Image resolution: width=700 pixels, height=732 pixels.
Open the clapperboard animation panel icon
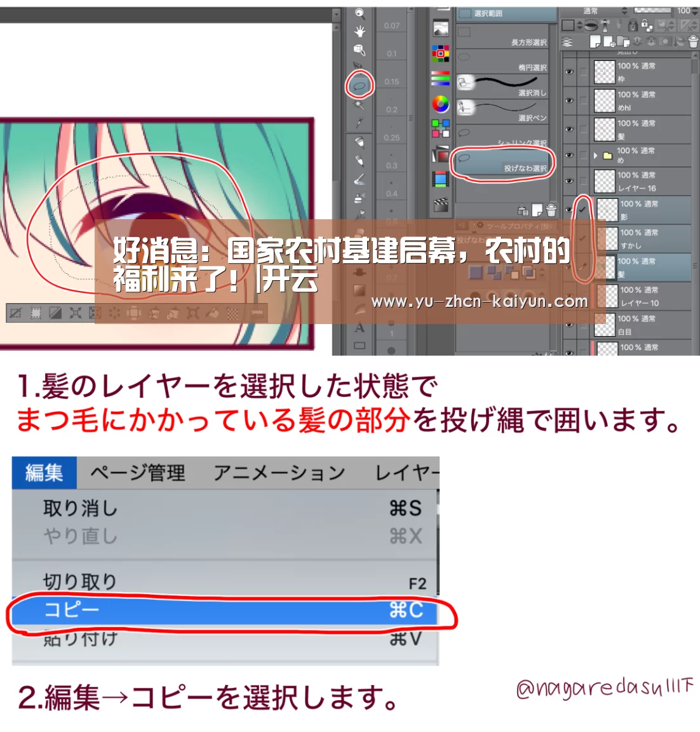[x=440, y=204]
